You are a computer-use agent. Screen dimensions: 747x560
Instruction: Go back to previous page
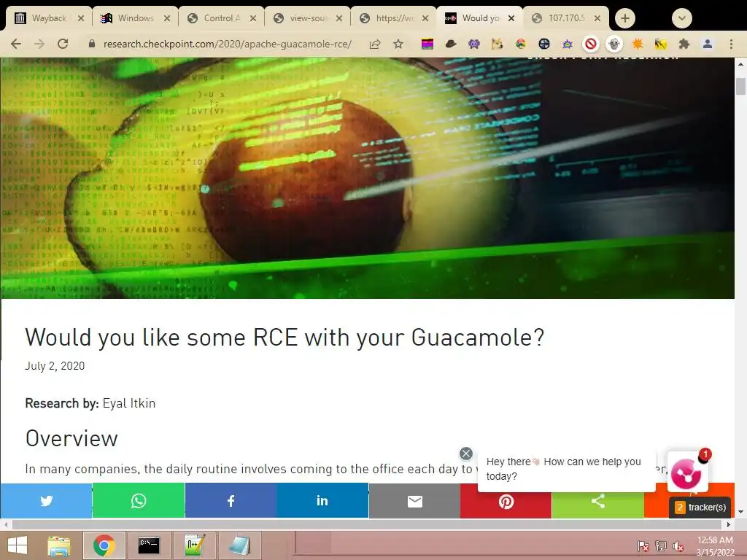[16, 44]
